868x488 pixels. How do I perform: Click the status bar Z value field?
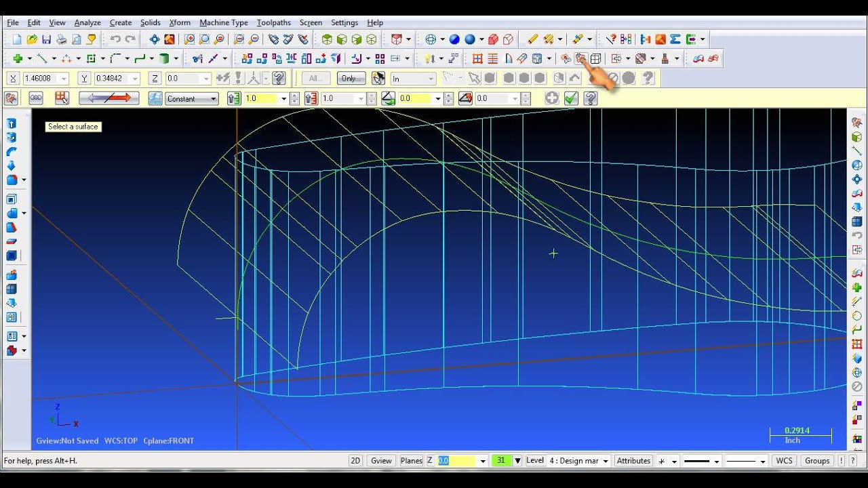(x=457, y=460)
